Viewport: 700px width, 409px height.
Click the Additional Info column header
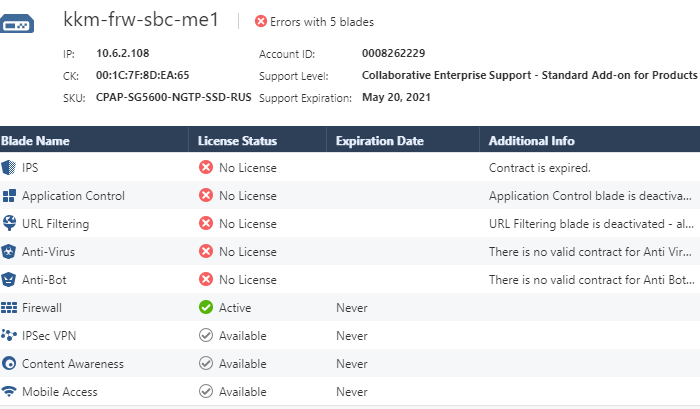(531, 141)
